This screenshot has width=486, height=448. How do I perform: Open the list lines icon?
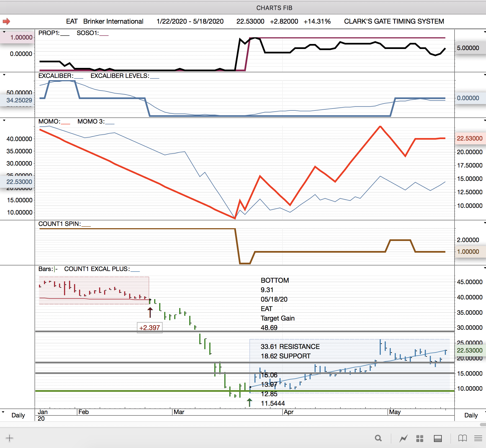(478, 439)
